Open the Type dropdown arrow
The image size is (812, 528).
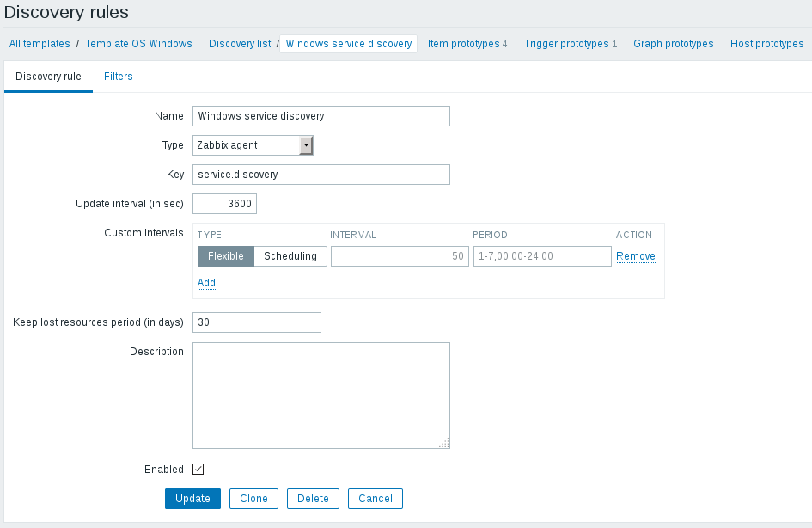click(x=307, y=144)
